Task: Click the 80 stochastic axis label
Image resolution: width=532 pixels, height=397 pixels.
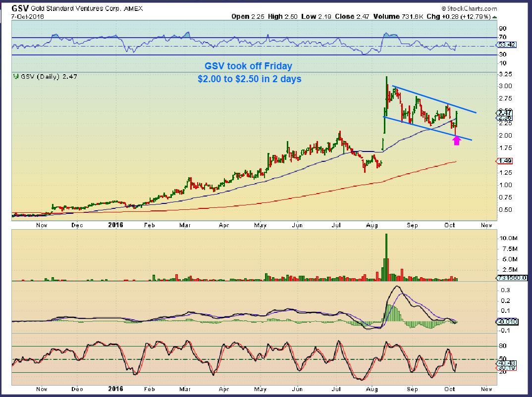Action: 502,346
